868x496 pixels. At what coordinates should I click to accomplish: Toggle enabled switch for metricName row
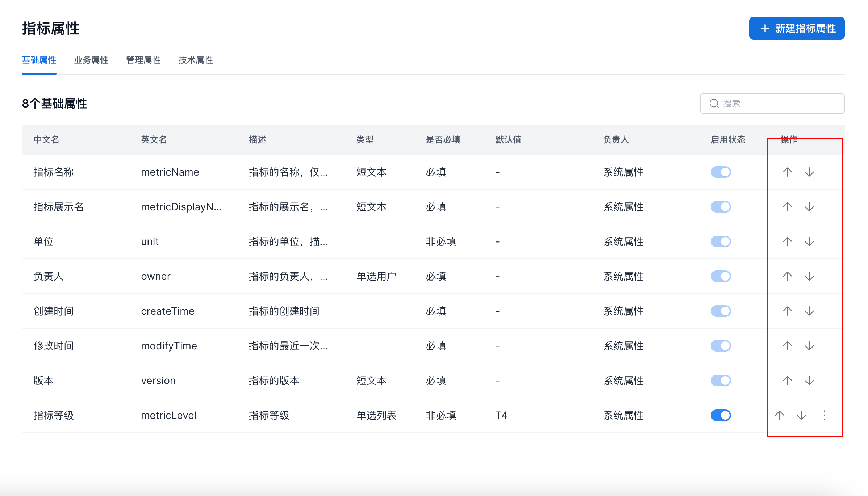[721, 172]
